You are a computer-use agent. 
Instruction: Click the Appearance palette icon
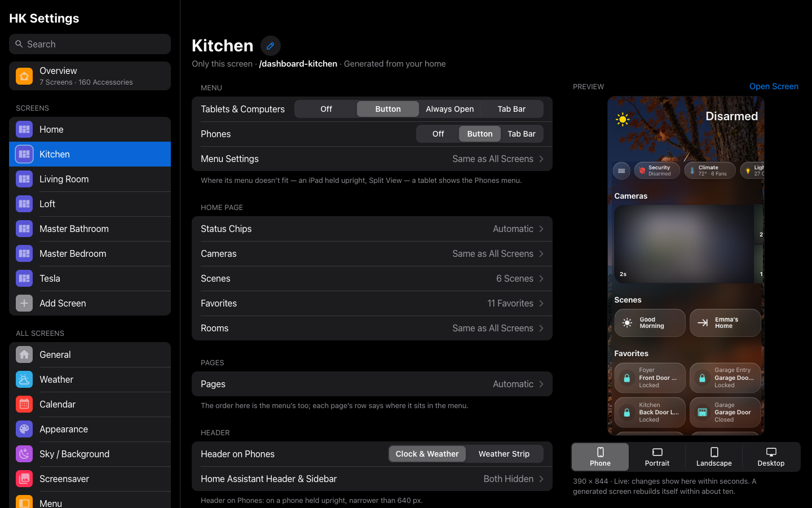pyautogui.click(x=24, y=429)
